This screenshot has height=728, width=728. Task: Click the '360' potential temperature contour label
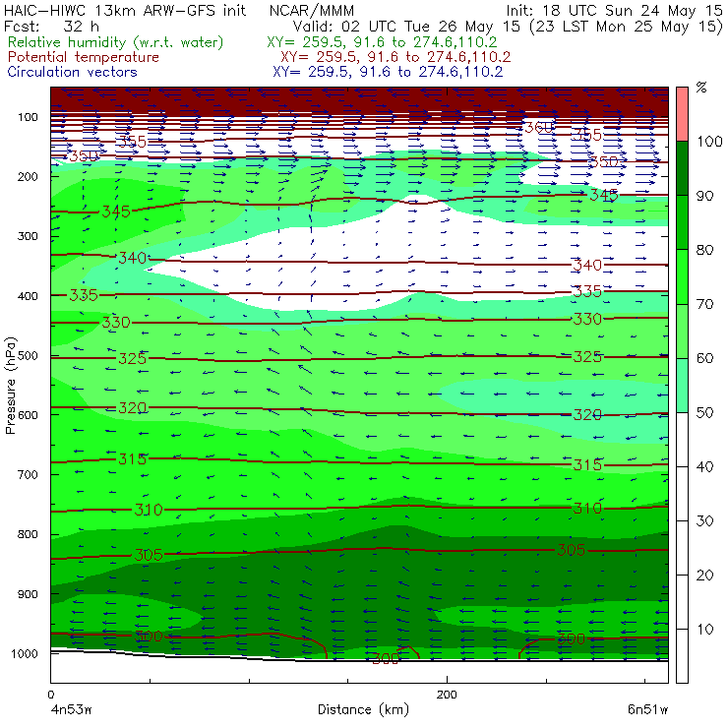click(539, 127)
